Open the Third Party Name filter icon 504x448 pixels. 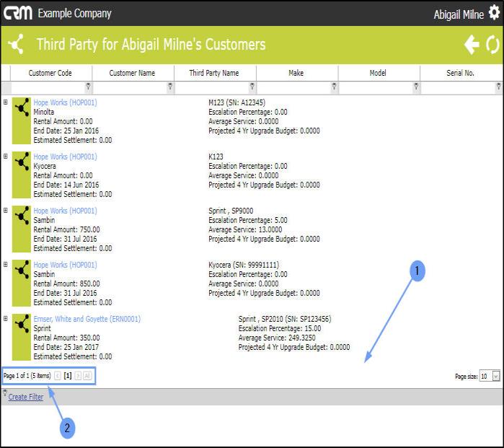(252, 86)
